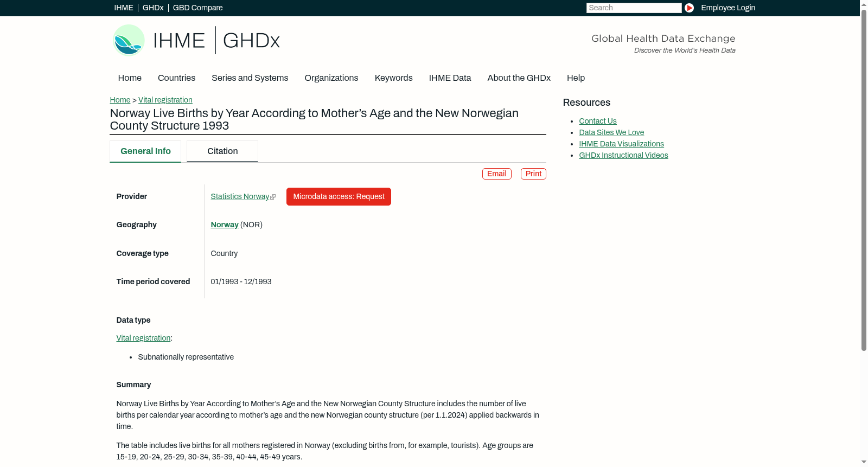Select the General Info tab
Screen dimensions: 868x467
pyautogui.click(x=145, y=151)
